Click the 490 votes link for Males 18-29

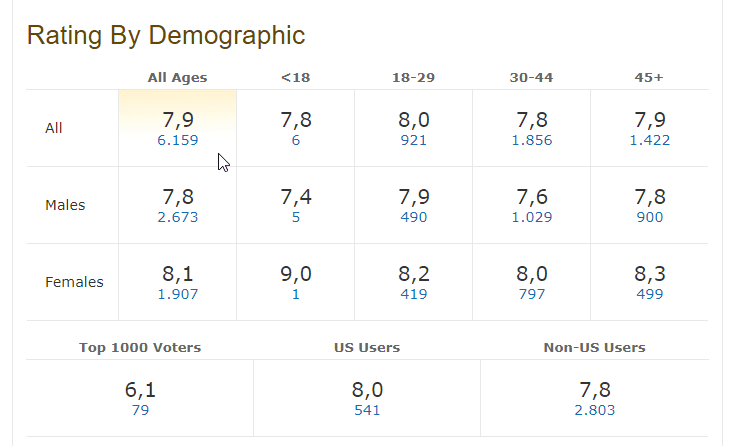(x=413, y=218)
